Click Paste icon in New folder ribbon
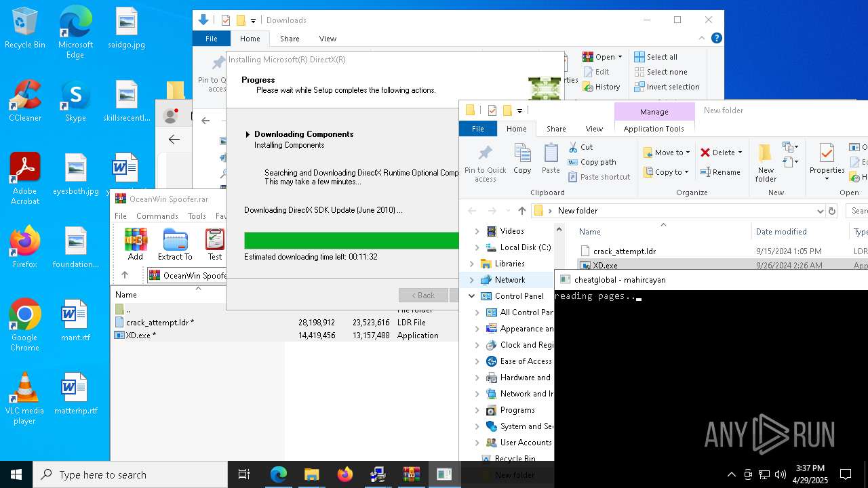The image size is (868, 488). click(x=551, y=159)
